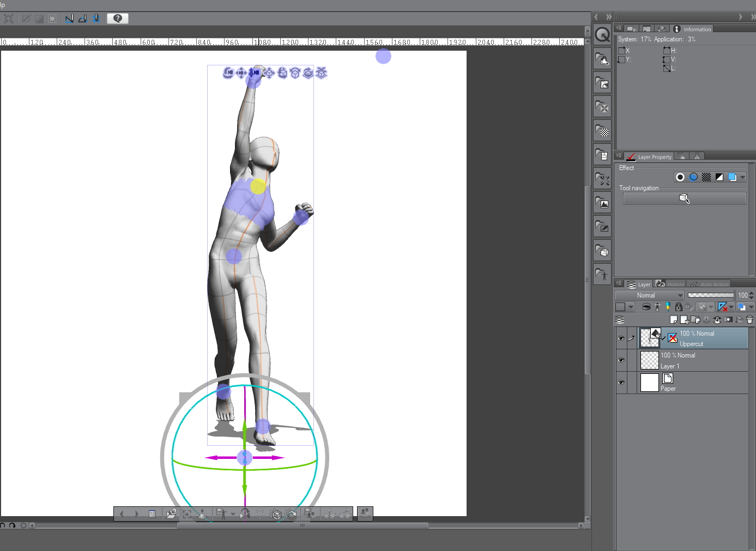Click the opacity value stepper arrows
Viewport: 756px width, 551px height.
(x=752, y=295)
